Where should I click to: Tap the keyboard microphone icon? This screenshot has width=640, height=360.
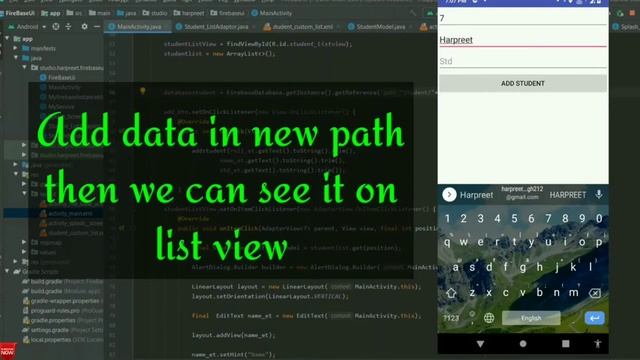coord(598,195)
